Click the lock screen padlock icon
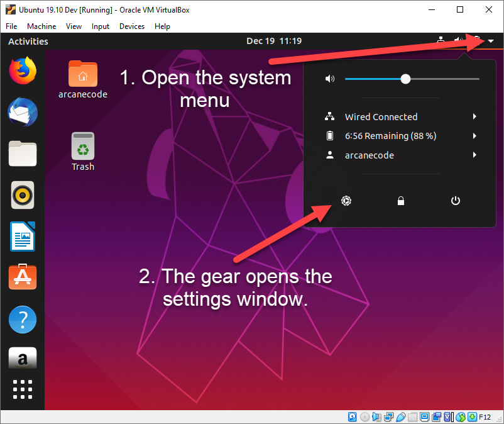This screenshot has width=504, height=424. [400, 201]
